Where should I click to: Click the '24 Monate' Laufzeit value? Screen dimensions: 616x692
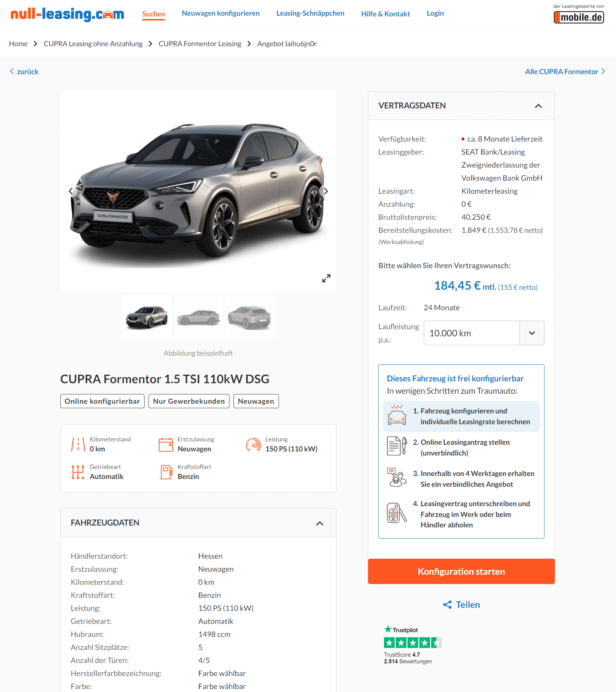442,308
